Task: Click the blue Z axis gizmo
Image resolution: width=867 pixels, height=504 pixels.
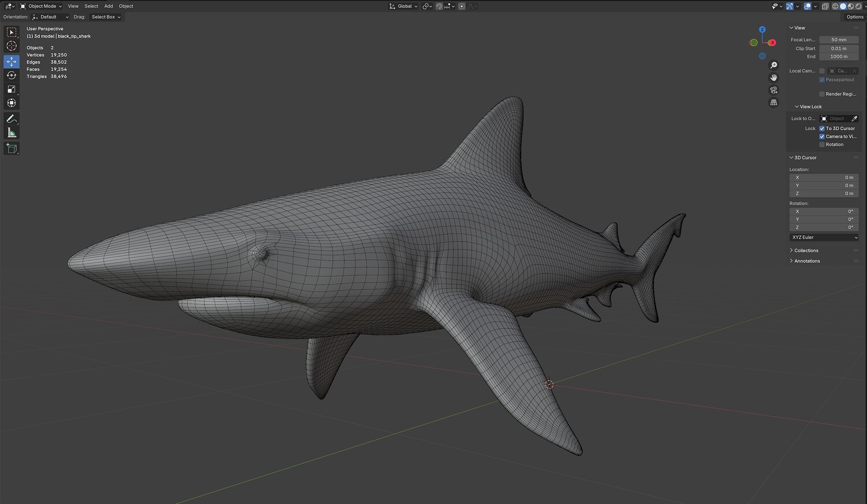Action: coord(762,29)
